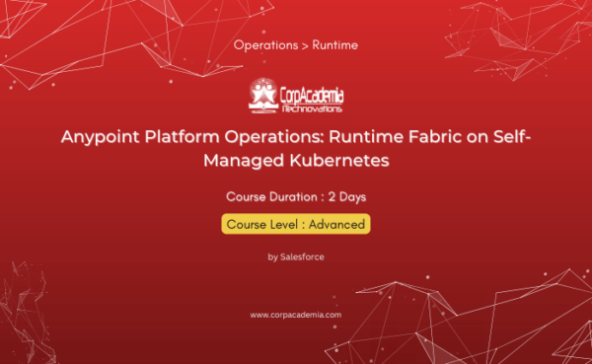Screen dimensions: 592x364
Task: Click the Anypoint Platform Operations course title
Action: pyautogui.click(x=296, y=148)
